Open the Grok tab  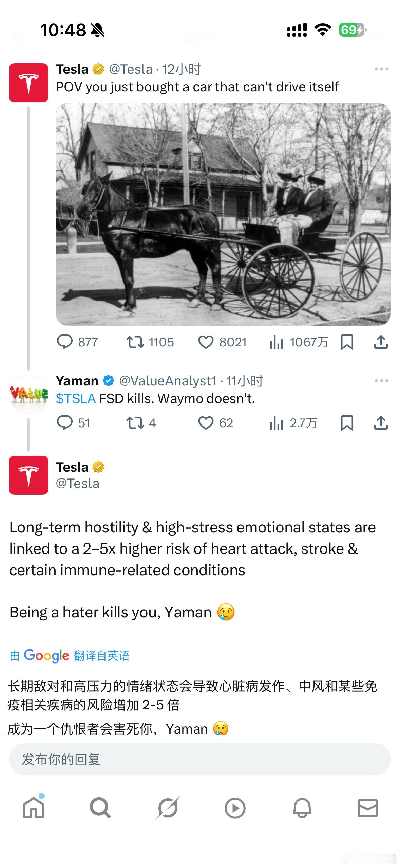coord(167,808)
